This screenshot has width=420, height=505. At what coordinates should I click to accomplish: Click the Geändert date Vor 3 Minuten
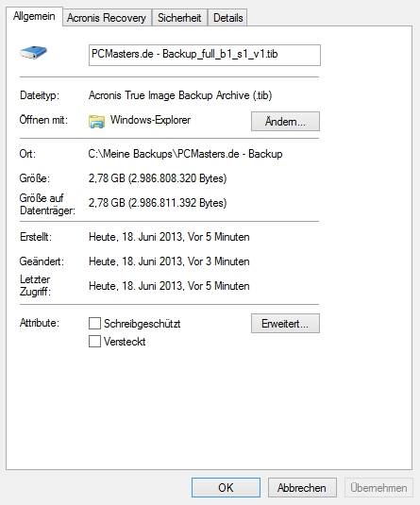(169, 261)
